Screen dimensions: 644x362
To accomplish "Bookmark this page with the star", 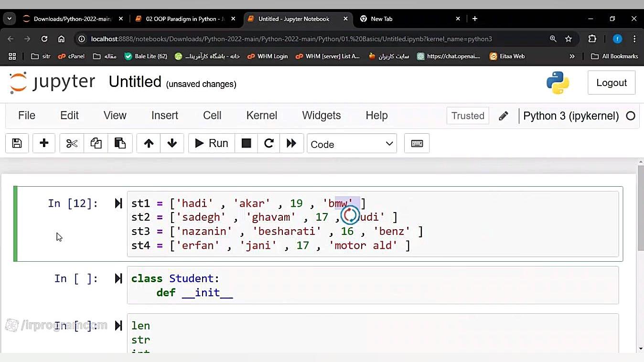I will point(569,39).
